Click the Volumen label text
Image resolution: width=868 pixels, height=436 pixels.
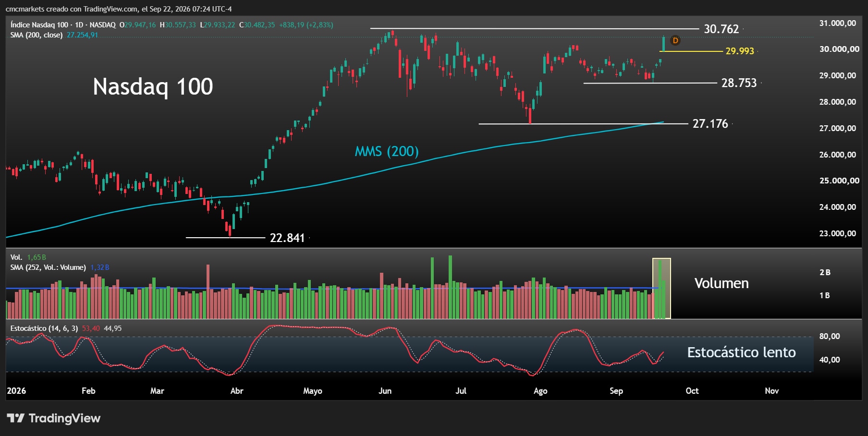(x=721, y=283)
